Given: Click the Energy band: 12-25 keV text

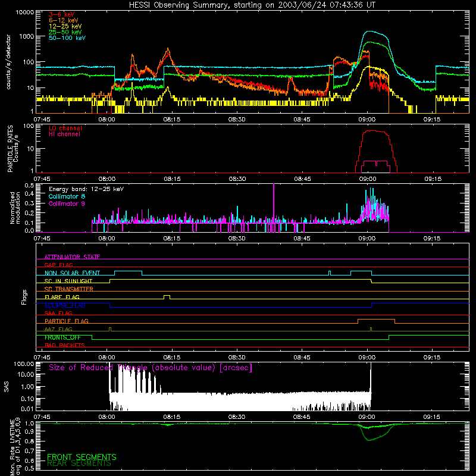Looking at the screenshot, I should pyautogui.click(x=86, y=189).
